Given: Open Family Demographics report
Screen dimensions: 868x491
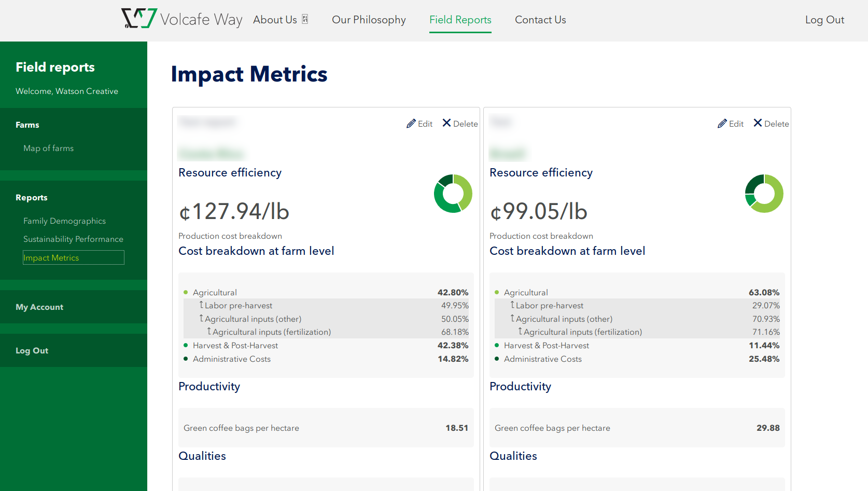Looking at the screenshot, I should (64, 221).
